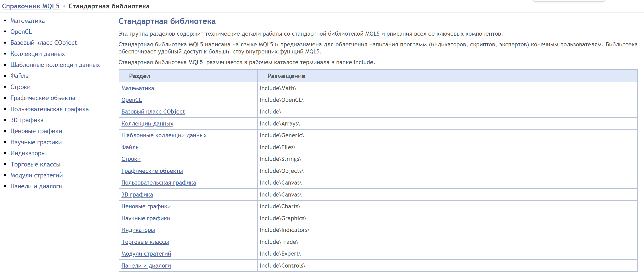
Task: Follow Пользовательская графика link in table
Action: [x=159, y=183]
